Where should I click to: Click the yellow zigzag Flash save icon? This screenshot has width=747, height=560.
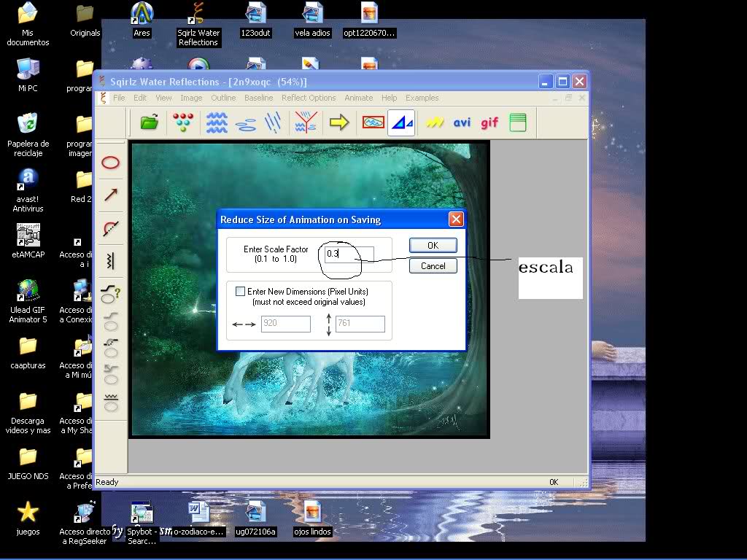435,122
